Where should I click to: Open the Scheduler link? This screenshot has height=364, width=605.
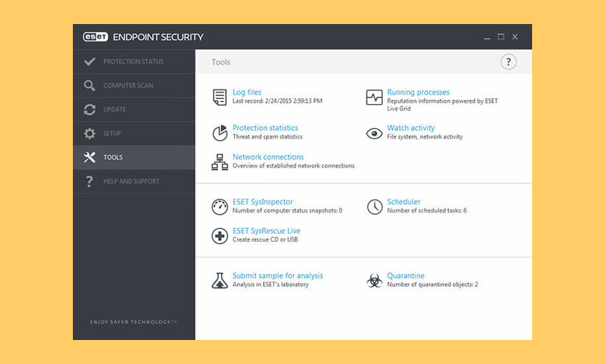pyautogui.click(x=404, y=202)
